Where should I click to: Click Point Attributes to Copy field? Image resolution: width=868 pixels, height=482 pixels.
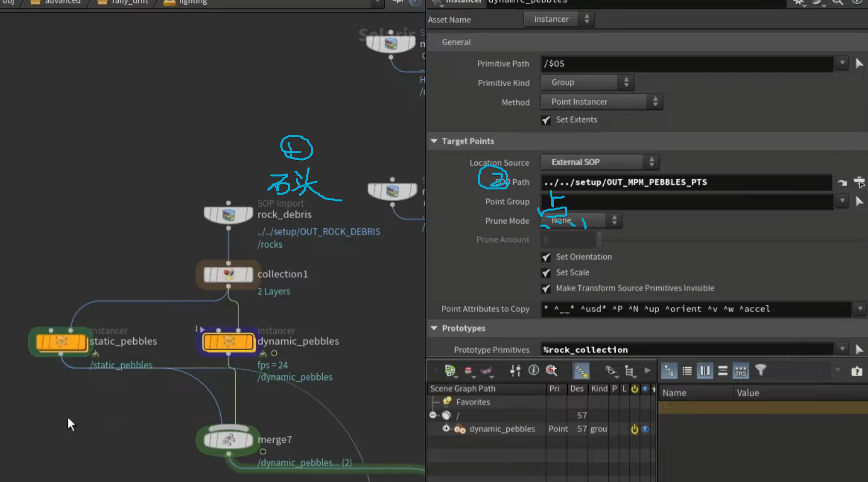[x=696, y=308]
